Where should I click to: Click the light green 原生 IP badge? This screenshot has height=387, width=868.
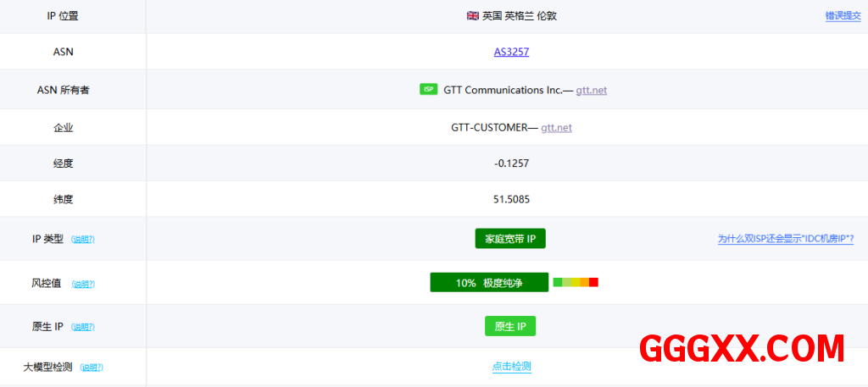(510, 326)
